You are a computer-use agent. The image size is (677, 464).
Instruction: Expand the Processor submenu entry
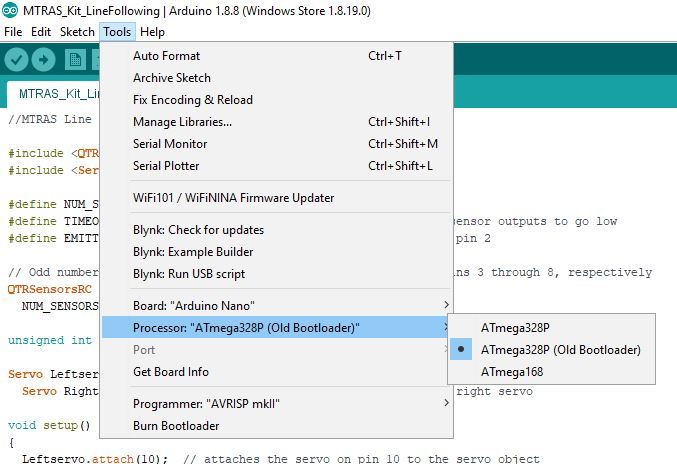[x=276, y=328]
